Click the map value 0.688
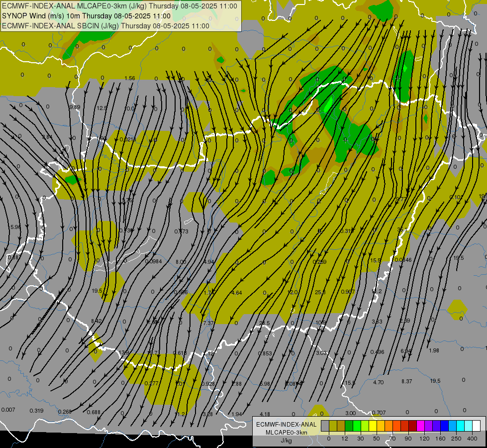 94,413
